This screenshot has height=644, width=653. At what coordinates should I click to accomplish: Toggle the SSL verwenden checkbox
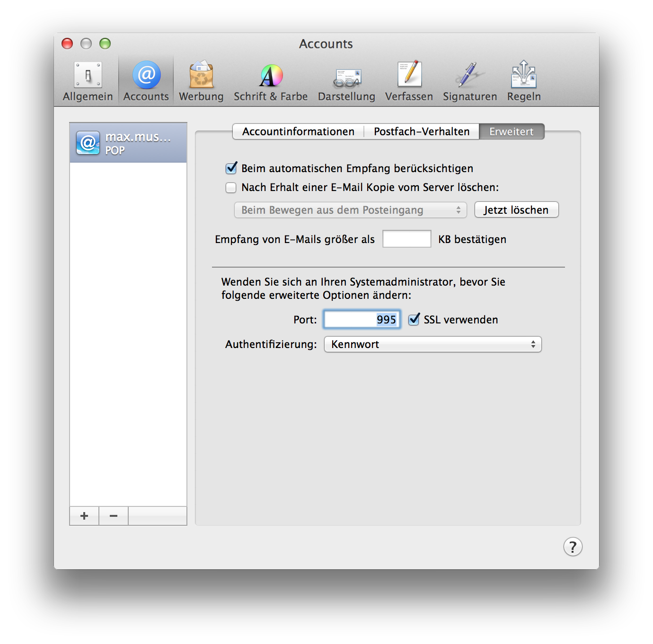point(414,320)
